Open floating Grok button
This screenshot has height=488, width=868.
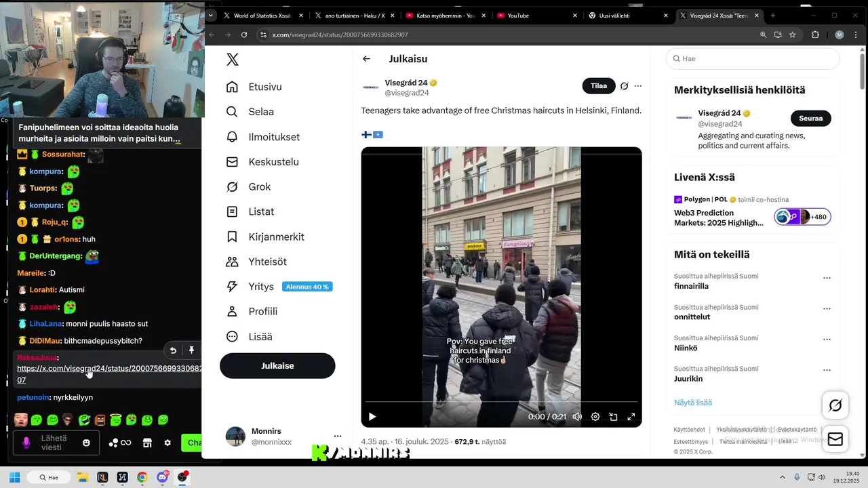coord(835,405)
